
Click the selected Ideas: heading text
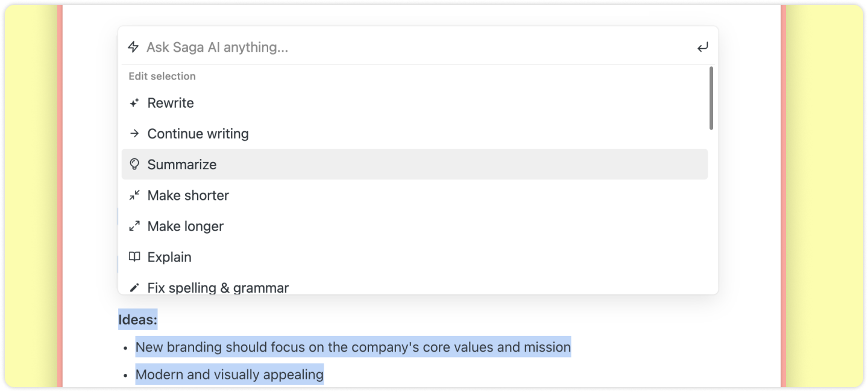click(x=138, y=320)
